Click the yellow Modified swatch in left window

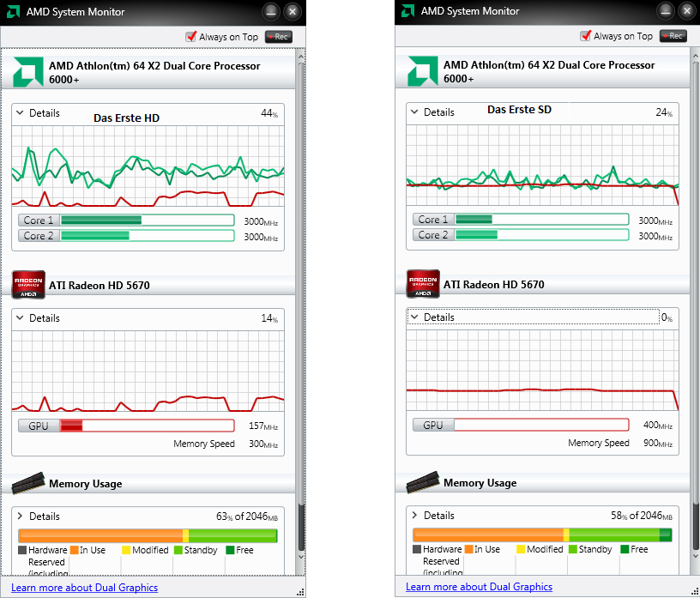pos(126,550)
